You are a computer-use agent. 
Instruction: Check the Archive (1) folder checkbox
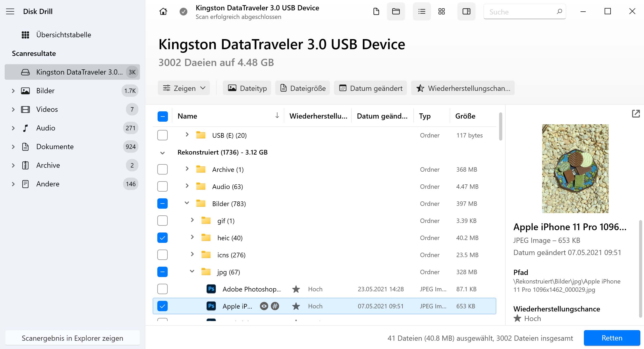point(162,169)
